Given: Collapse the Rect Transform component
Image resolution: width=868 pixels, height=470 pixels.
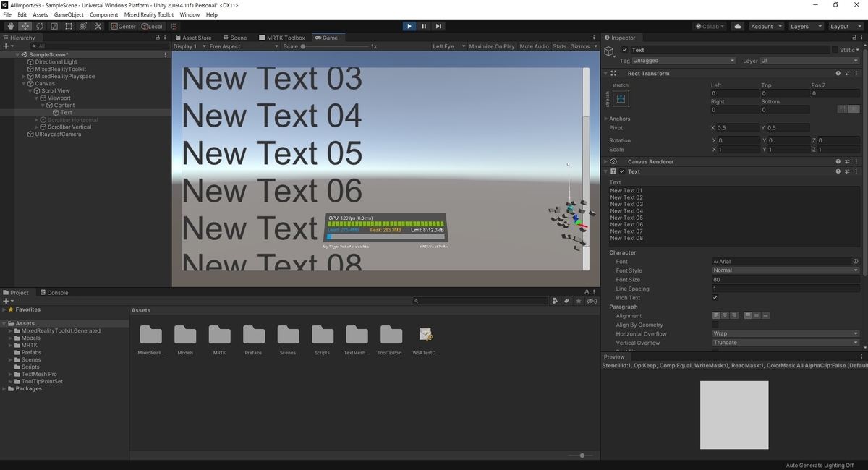Looking at the screenshot, I should pyautogui.click(x=606, y=73).
